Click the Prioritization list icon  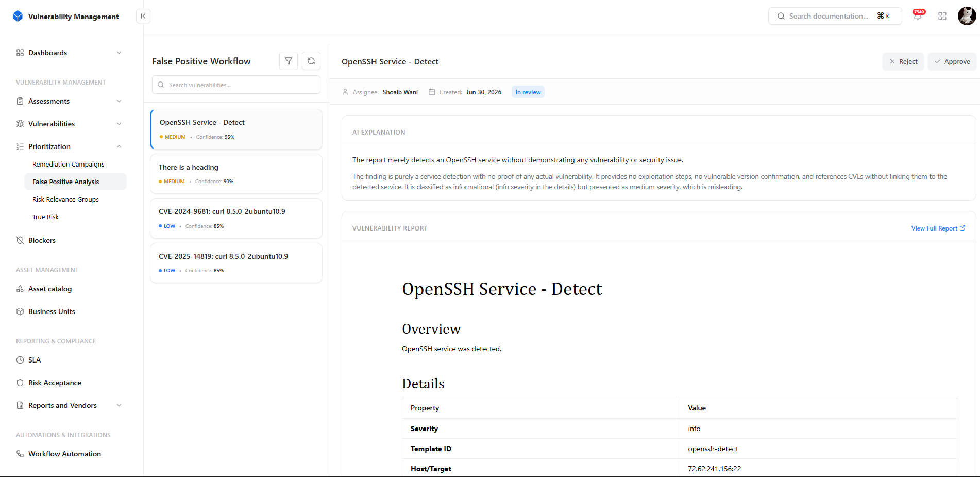click(20, 146)
